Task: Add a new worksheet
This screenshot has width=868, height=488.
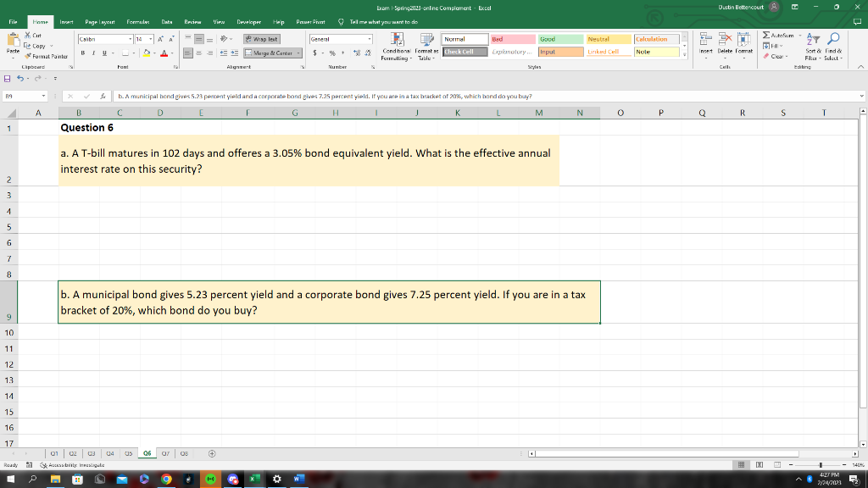Action: tap(211, 454)
